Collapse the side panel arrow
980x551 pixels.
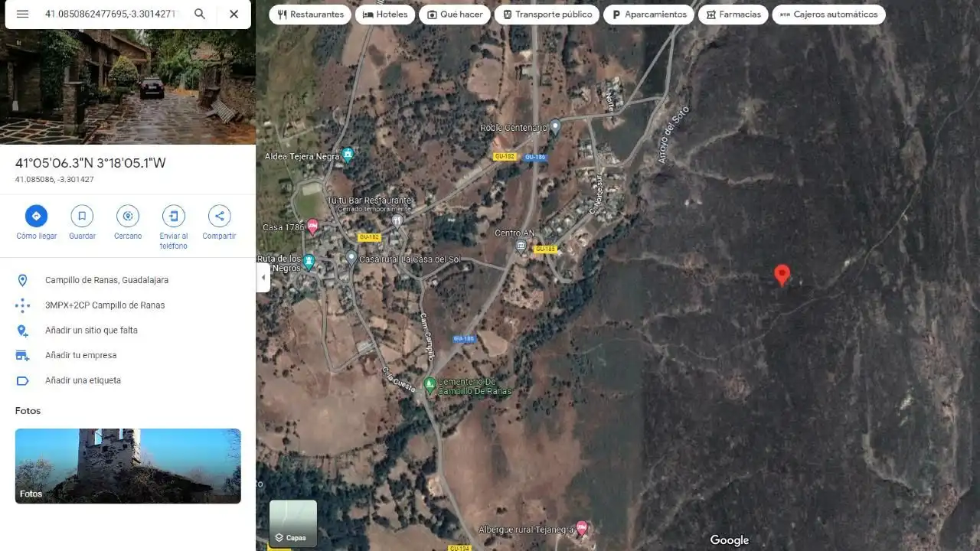pos(263,277)
